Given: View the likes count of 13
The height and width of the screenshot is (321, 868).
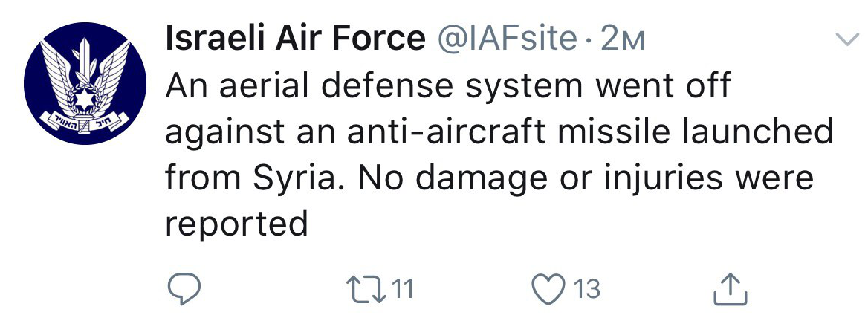Looking at the screenshot, I should [586, 290].
